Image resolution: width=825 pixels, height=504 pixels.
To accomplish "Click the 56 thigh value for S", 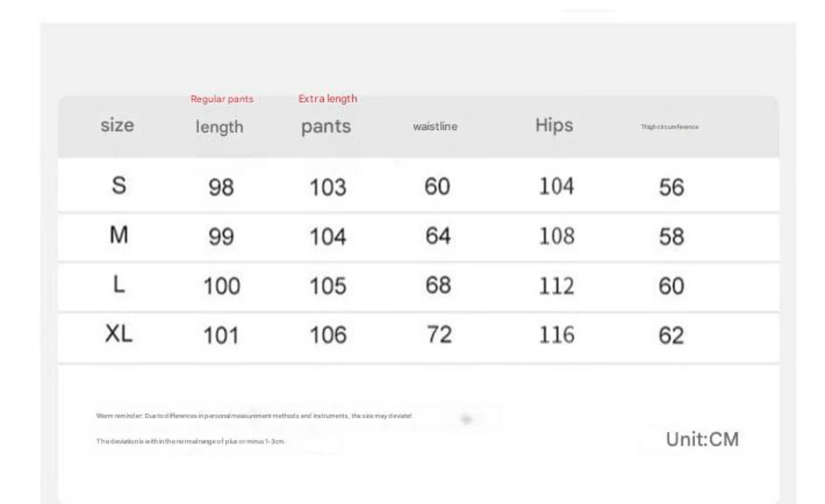I will point(671,187).
